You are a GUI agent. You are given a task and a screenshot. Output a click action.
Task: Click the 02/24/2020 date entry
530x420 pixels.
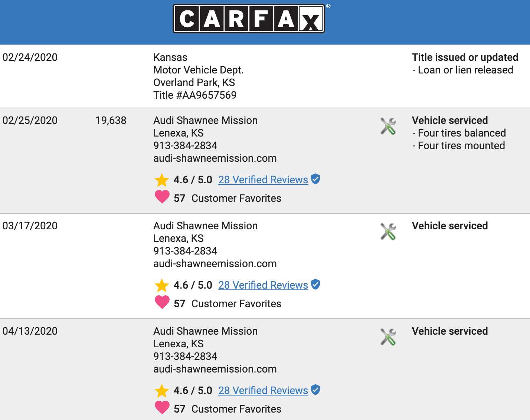30,58
